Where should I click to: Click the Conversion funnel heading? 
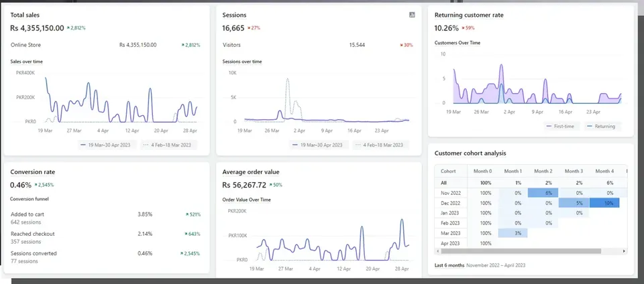click(x=29, y=199)
